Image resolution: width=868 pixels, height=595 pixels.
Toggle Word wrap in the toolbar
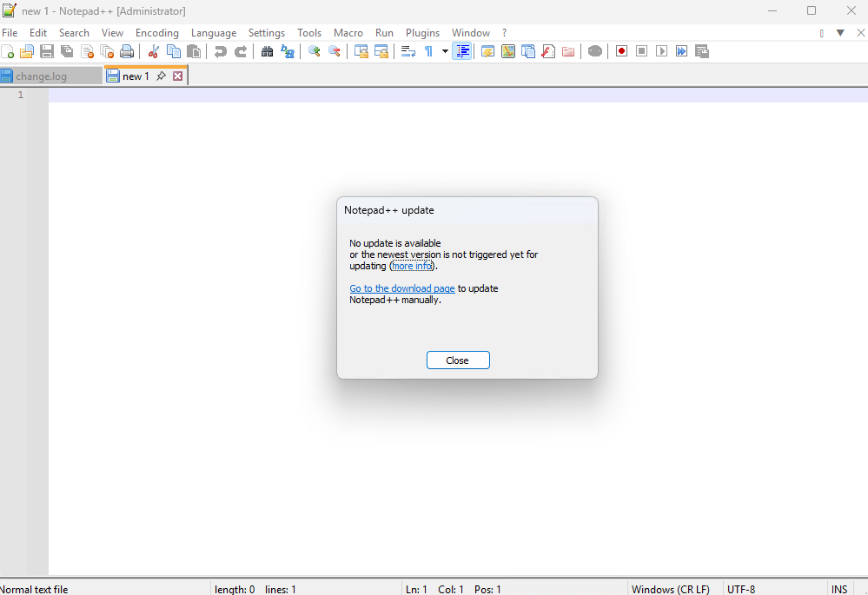click(x=408, y=51)
